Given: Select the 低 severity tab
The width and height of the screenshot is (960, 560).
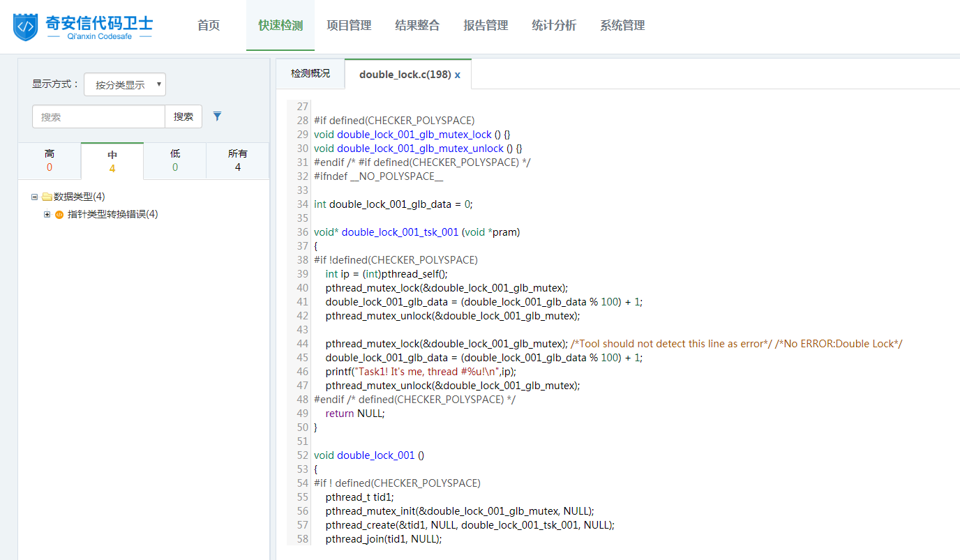Looking at the screenshot, I should 175,160.
